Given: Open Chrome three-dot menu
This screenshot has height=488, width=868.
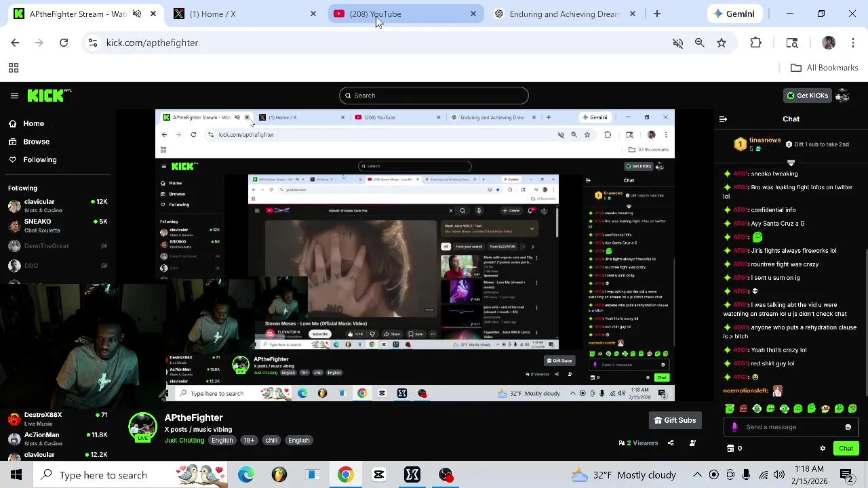Looking at the screenshot, I should (852, 43).
